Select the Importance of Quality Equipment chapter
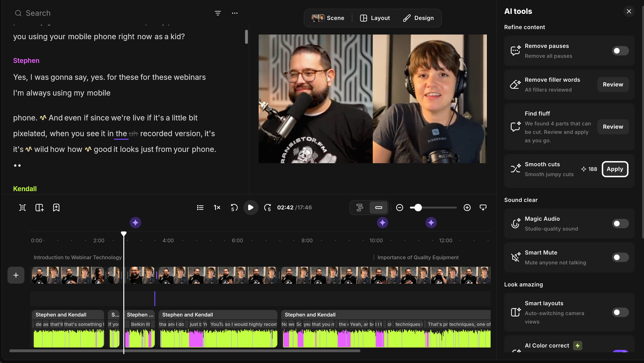This screenshot has height=363, width=644. (x=418, y=257)
